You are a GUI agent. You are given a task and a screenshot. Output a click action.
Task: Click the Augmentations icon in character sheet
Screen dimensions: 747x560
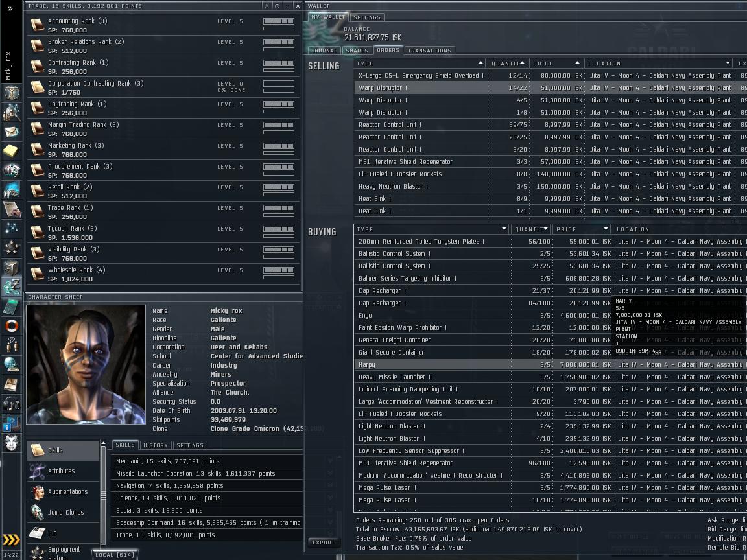tap(37, 492)
